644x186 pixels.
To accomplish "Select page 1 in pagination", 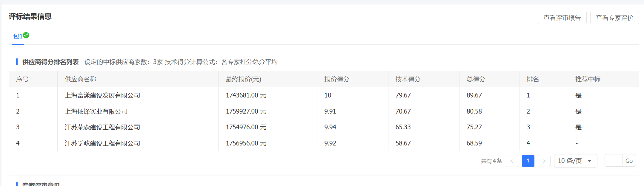I will 528,161.
